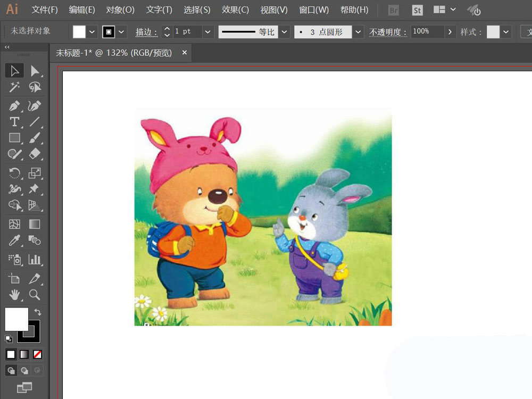Enable Draw Behind mode
Viewport: 532px width, 399px height.
[x=24, y=370]
